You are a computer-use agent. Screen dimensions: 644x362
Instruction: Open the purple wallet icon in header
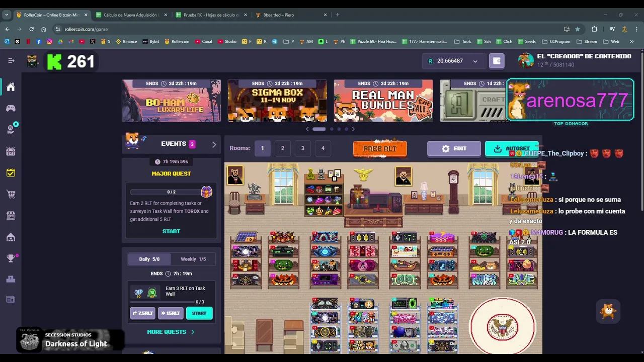(497, 61)
